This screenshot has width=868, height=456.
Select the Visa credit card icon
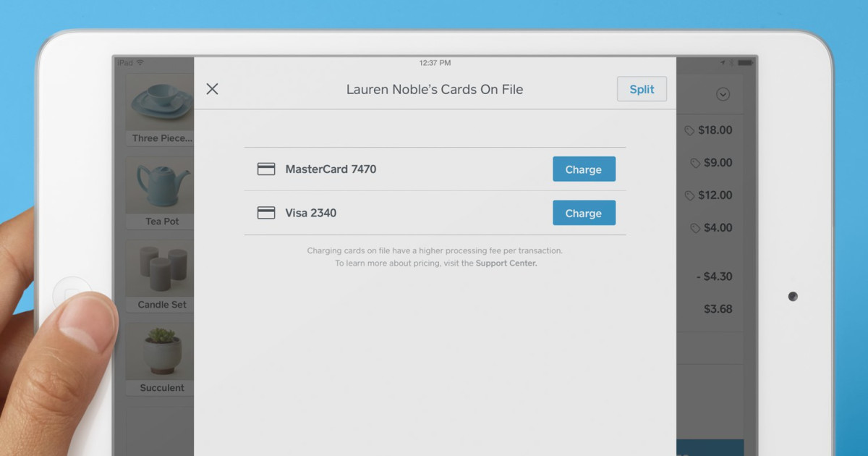click(266, 212)
